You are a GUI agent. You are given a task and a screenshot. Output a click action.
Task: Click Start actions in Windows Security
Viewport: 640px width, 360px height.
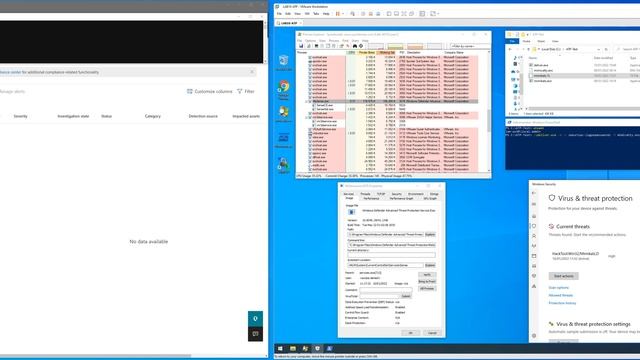563,276
